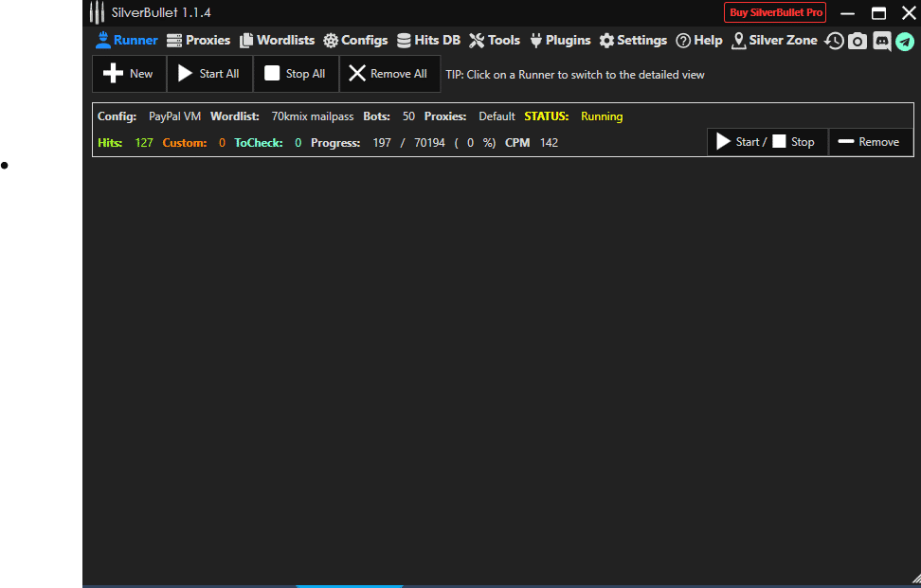Screen dimensions: 921x588
Task: Click the Proxies value "Default"
Action: tap(497, 116)
